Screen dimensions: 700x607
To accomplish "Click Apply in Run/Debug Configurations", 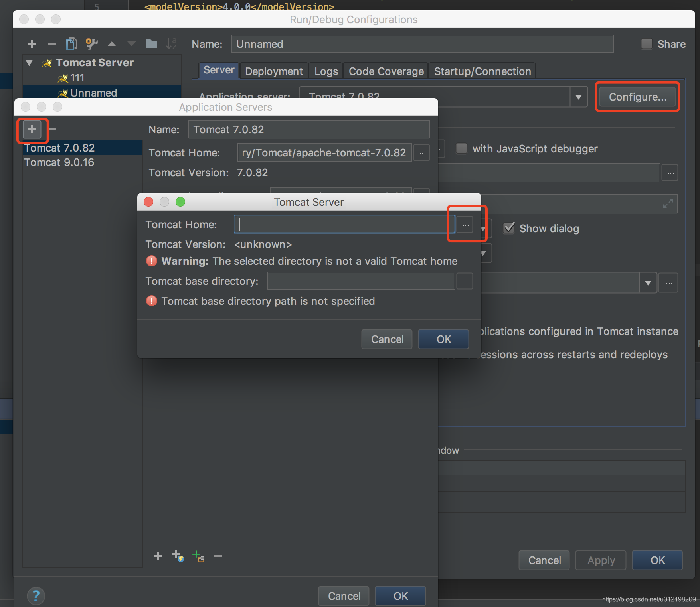I will 601,560.
